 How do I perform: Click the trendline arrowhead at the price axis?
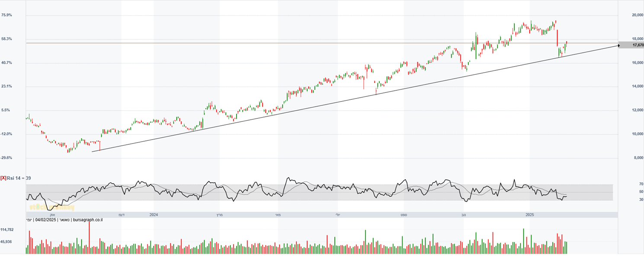(618, 45)
